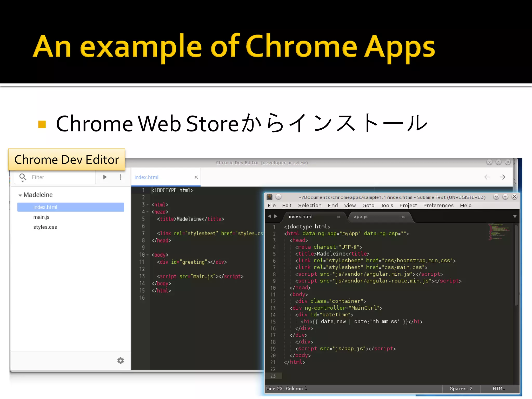Maximize the Chrome Dev Editor window
The image size is (532, 399).
498,162
